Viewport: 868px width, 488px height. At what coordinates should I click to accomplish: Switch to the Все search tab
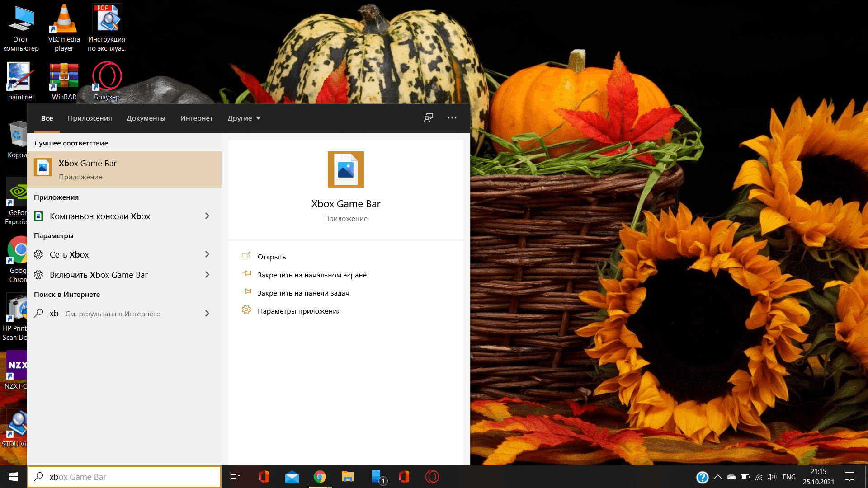click(47, 118)
